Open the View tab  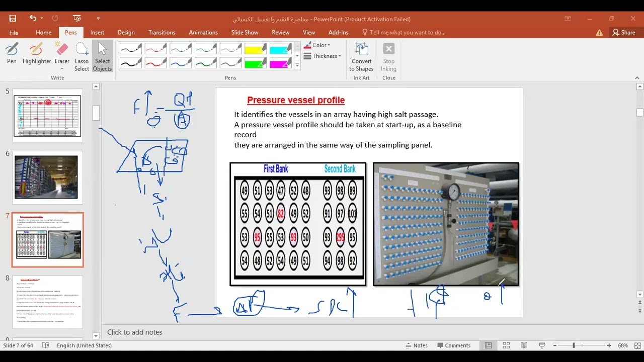(309, 32)
